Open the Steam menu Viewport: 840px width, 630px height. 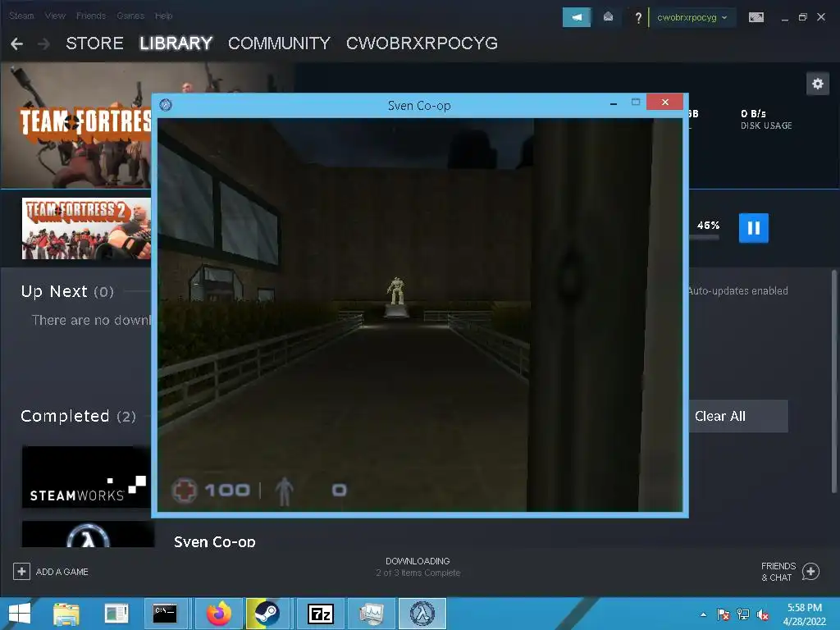(21, 16)
